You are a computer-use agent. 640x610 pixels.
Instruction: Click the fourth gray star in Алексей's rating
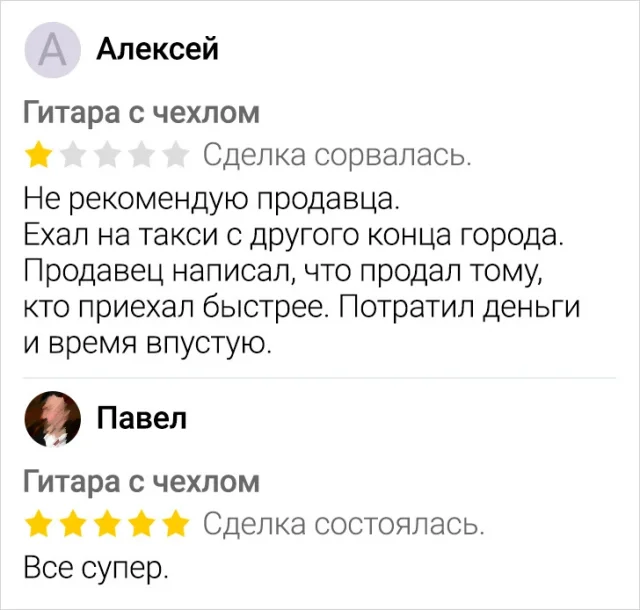point(141,155)
